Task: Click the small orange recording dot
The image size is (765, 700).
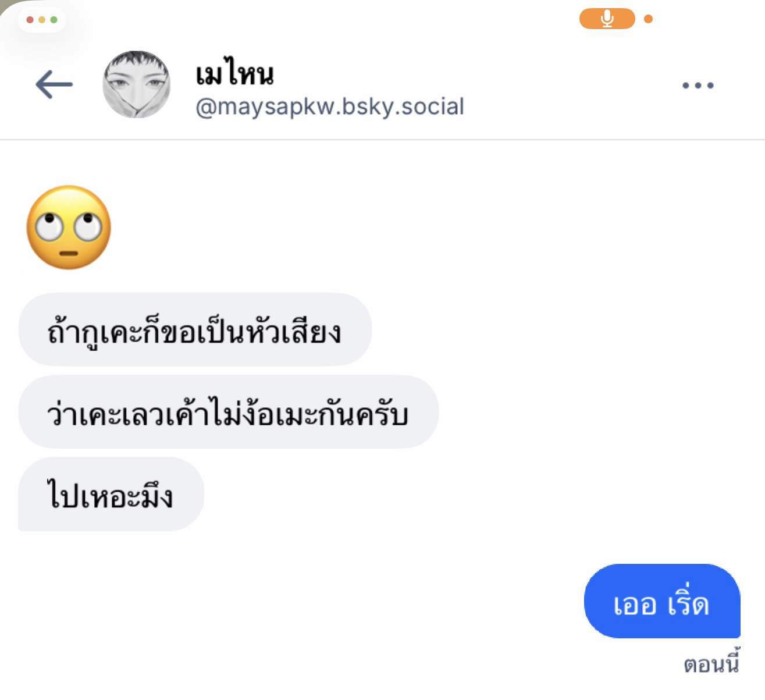Action: tap(649, 19)
